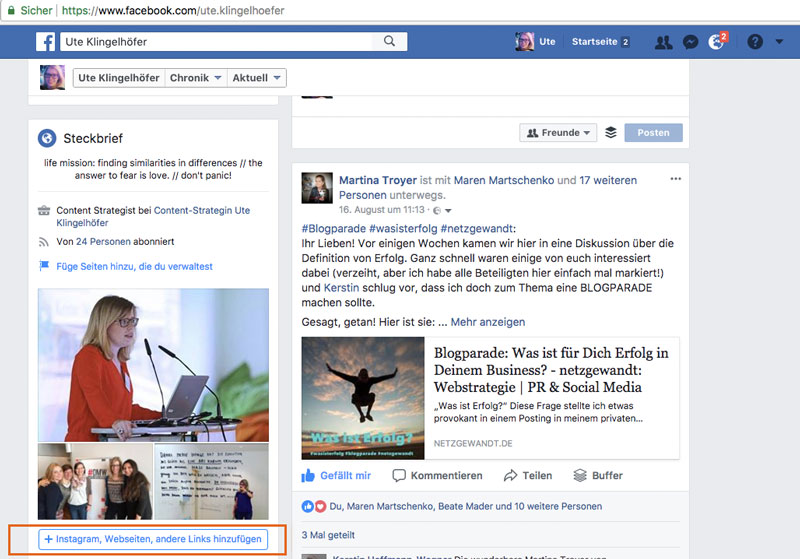Click Ute Klingelhöfer profile tab button
Image resolution: width=800 pixels, height=559 pixels.
[119, 78]
